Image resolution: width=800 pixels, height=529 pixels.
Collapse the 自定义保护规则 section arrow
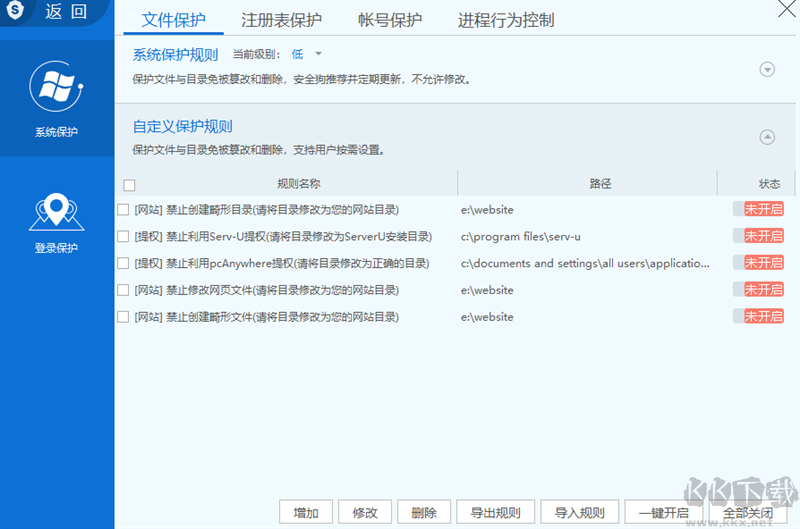(x=767, y=137)
